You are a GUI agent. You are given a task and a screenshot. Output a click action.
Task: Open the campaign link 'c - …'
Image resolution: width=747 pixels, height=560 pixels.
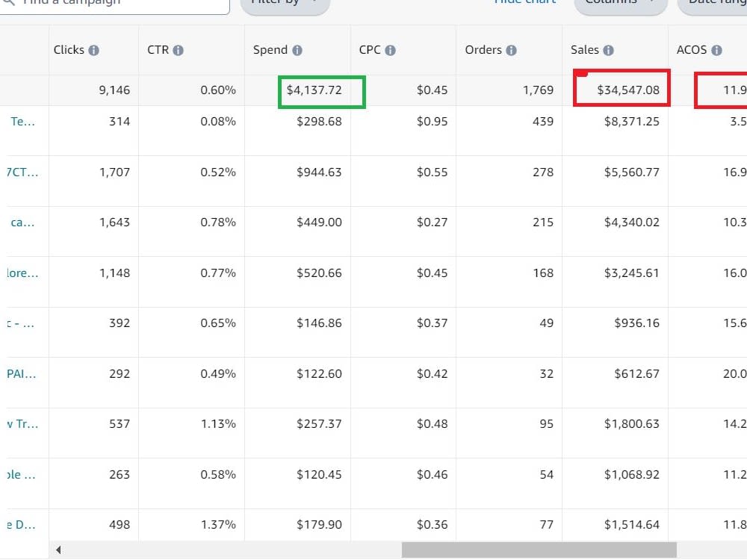click(20, 323)
